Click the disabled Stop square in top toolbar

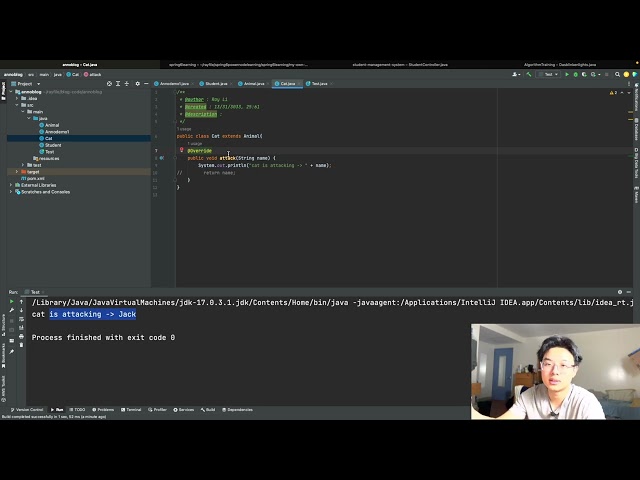click(607, 74)
